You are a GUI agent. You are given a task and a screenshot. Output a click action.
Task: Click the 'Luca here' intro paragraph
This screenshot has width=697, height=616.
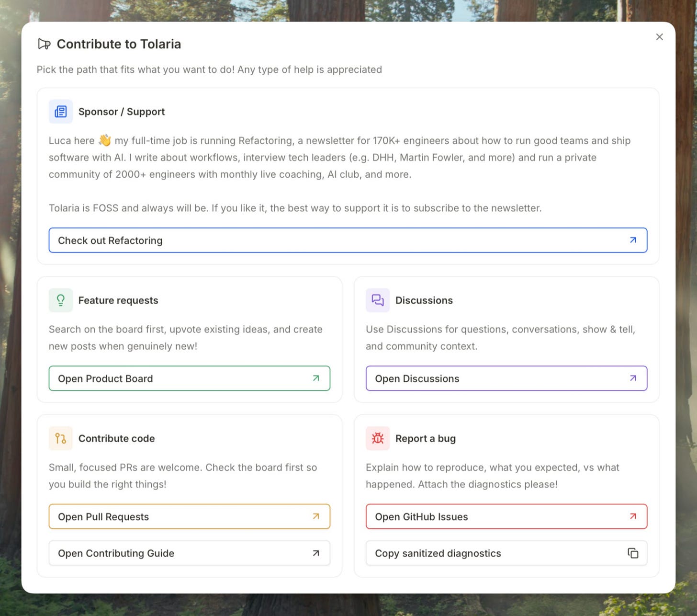[340, 158]
